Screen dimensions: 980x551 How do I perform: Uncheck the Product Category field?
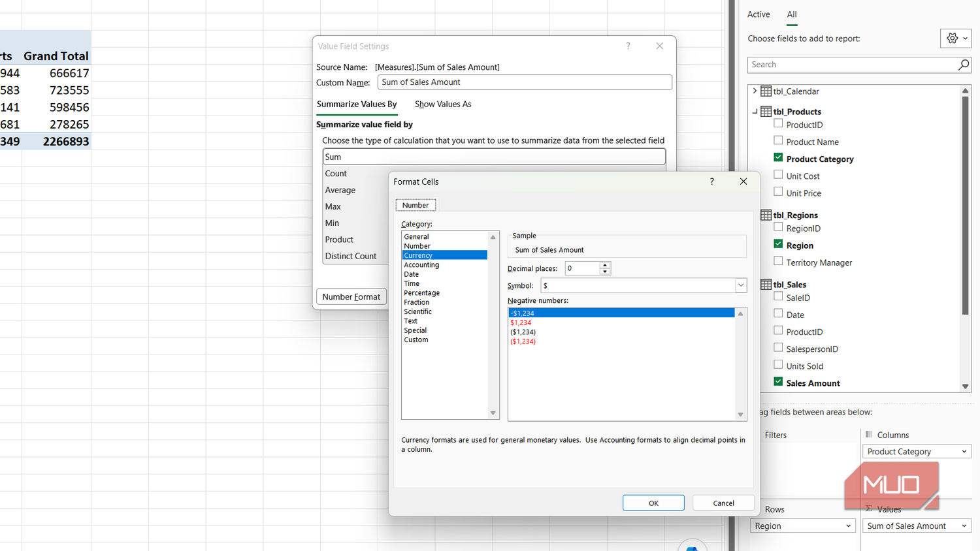[778, 157]
